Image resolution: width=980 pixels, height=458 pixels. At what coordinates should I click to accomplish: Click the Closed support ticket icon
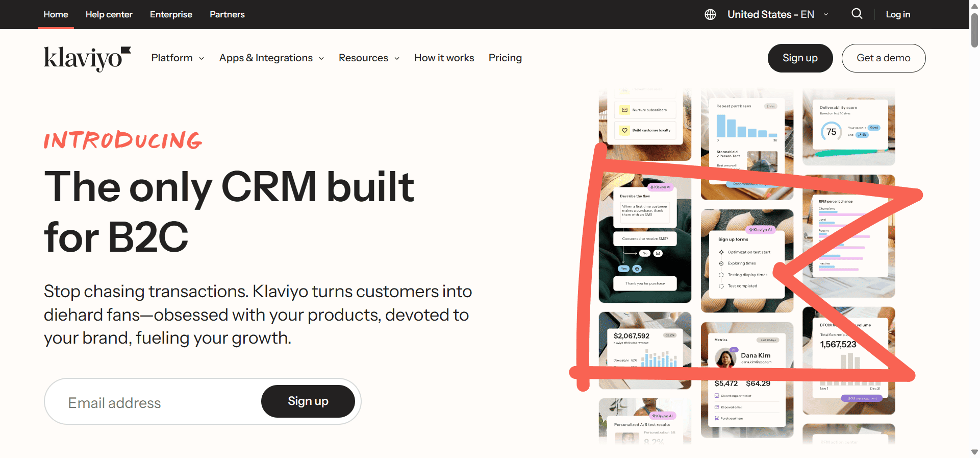[x=717, y=396]
